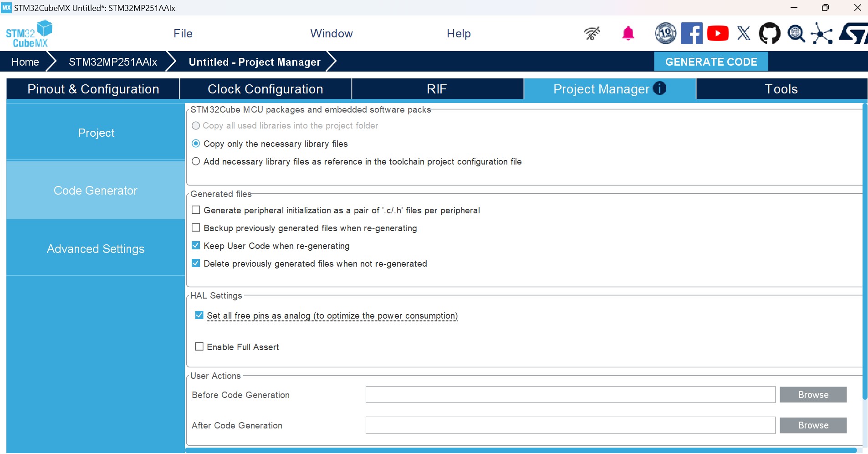
Task: Click the MX app icon in title bar
Action: 6,8
